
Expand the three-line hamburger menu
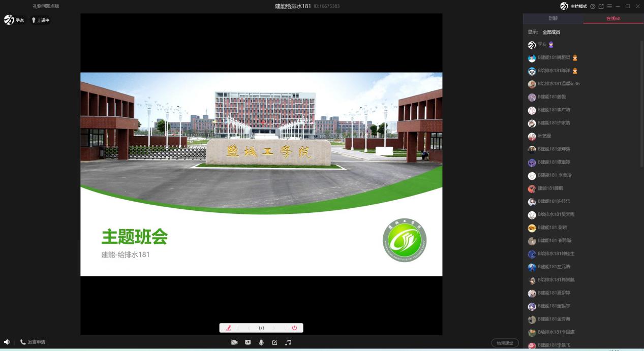[x=609, y=6]
